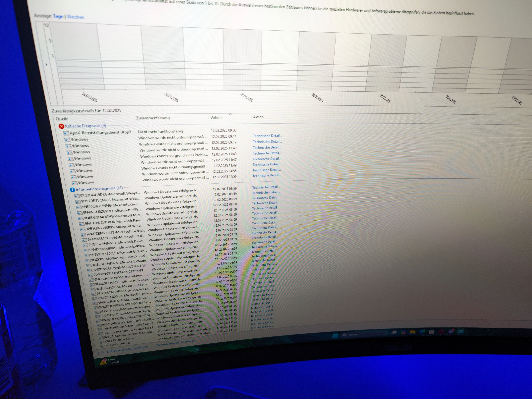This screenshot has width=532, height=399.
Task: Click the red Kritische Ereignisse error icon
Action: tap(61, 126)
